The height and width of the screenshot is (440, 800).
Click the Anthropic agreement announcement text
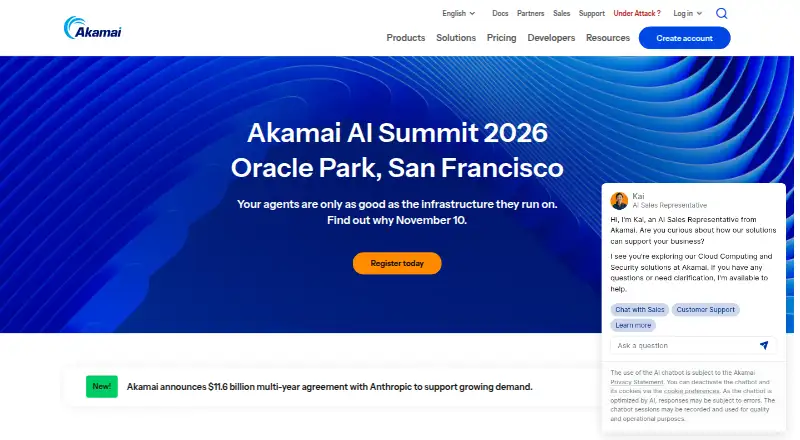coord(329,387)
